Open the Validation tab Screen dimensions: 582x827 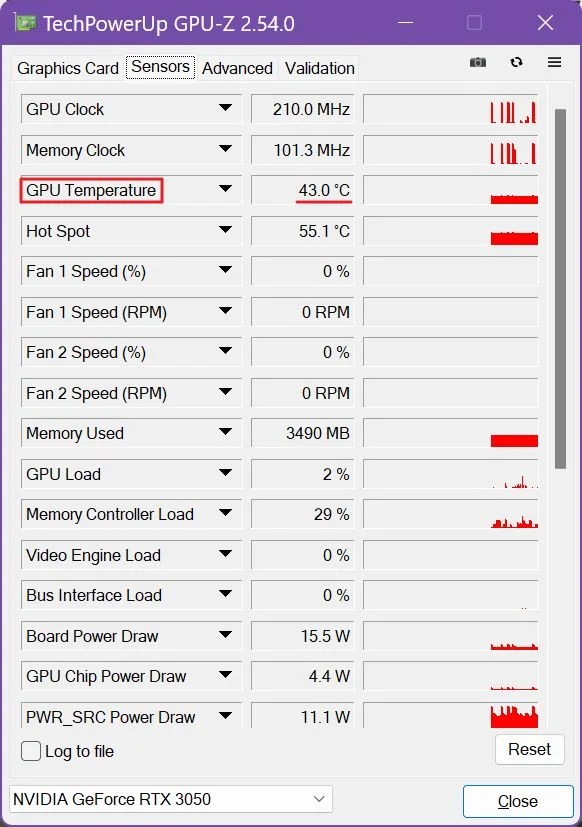[x=319, y=68]
